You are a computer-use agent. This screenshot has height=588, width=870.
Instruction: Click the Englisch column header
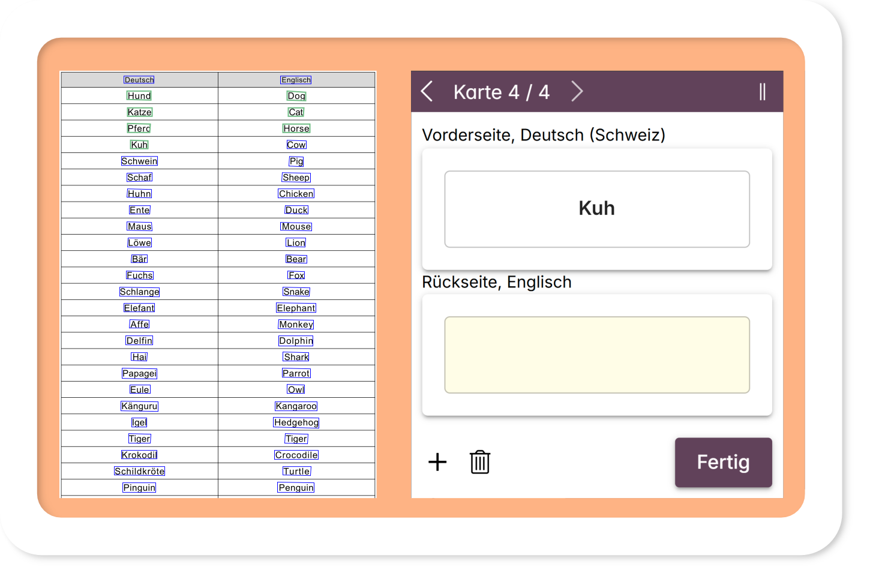[296, 80]
